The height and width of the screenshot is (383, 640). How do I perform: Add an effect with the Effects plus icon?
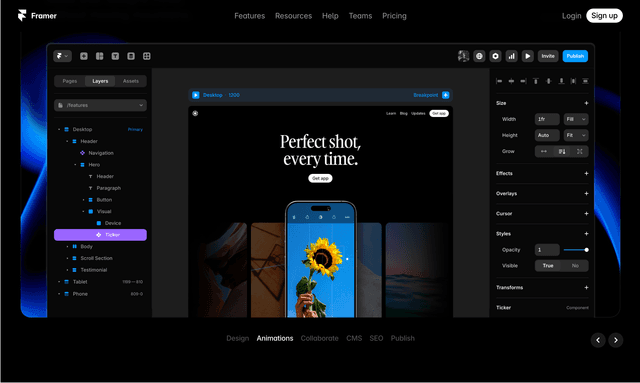(586, 173)
